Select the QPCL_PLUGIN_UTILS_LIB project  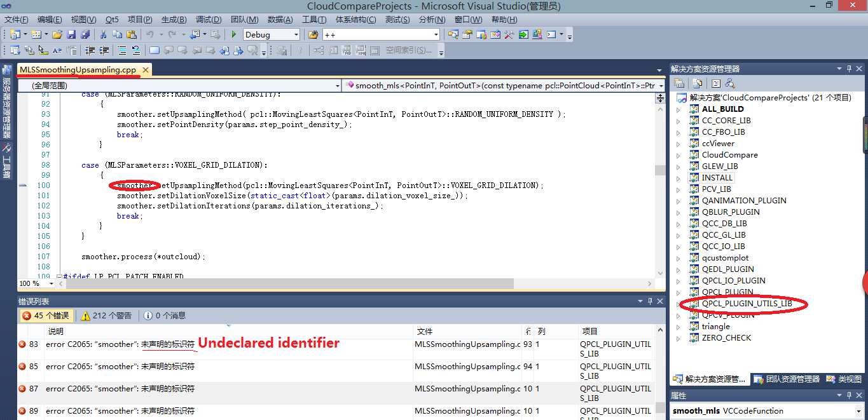(x=747, y=304)
